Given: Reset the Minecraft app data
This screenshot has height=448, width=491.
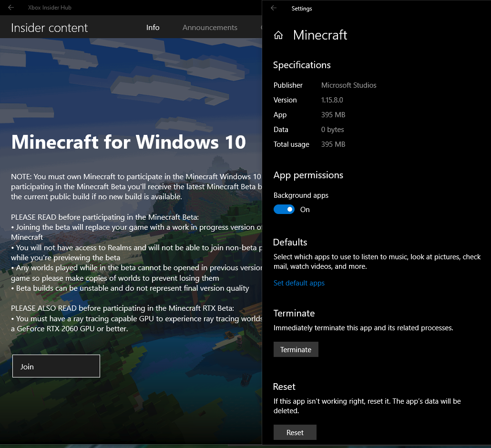Looking at the screenshot, I should [295, 432].
